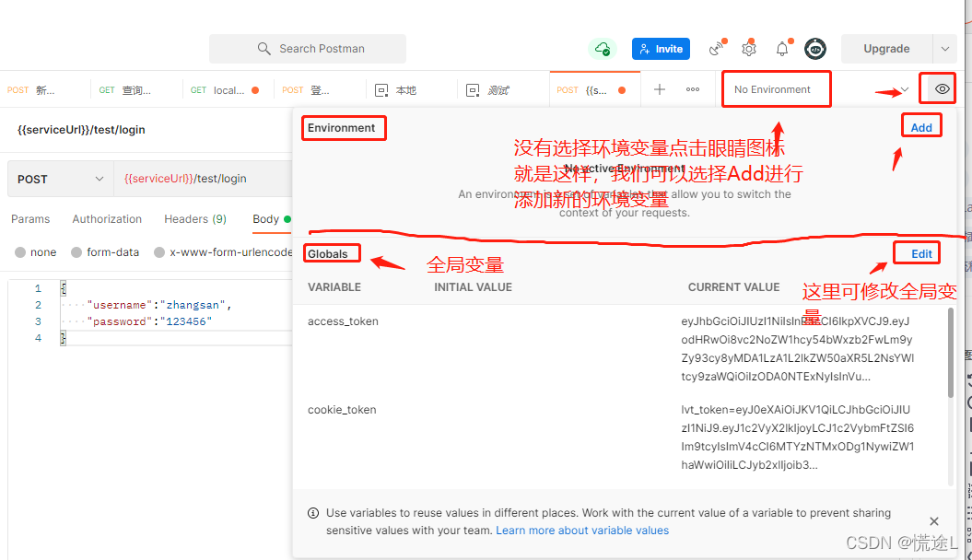Click the cookie_token variable name
The height and width of the screenshot is (560, 972).
point(342,410)
